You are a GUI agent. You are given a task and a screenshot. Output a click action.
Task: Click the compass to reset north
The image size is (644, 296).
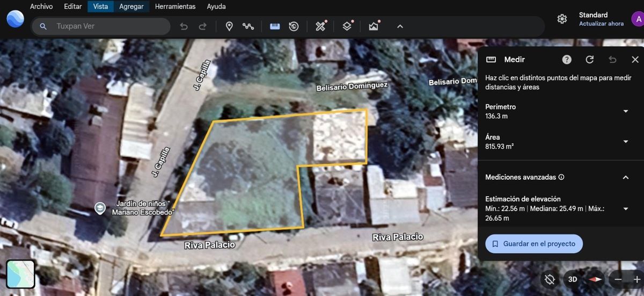point(595,279)
